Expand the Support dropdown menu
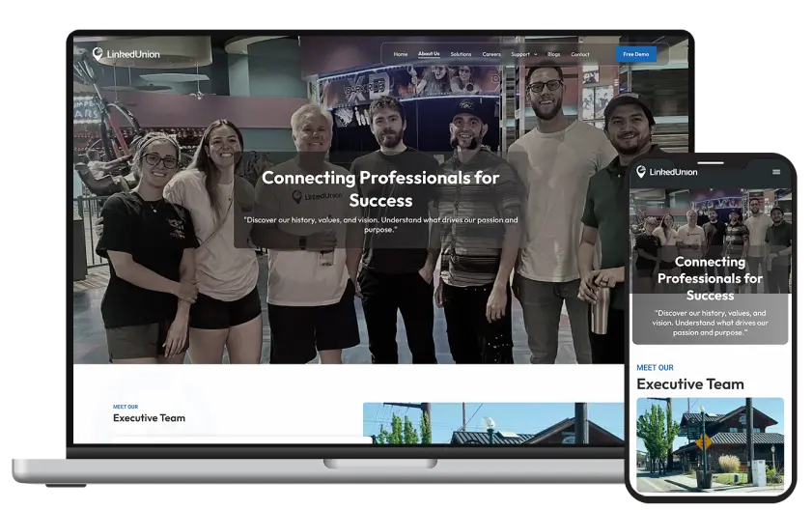Viewport: 812px width, 510px height. (523, 54)
